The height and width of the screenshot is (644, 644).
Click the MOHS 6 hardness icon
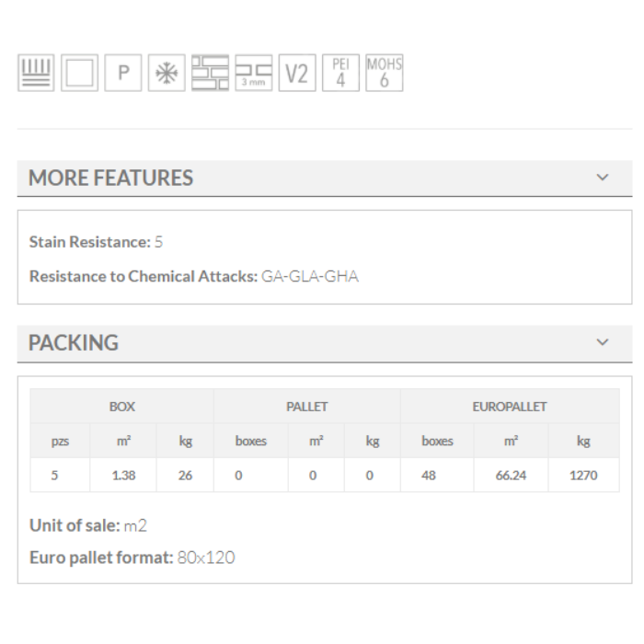point(384,74)
